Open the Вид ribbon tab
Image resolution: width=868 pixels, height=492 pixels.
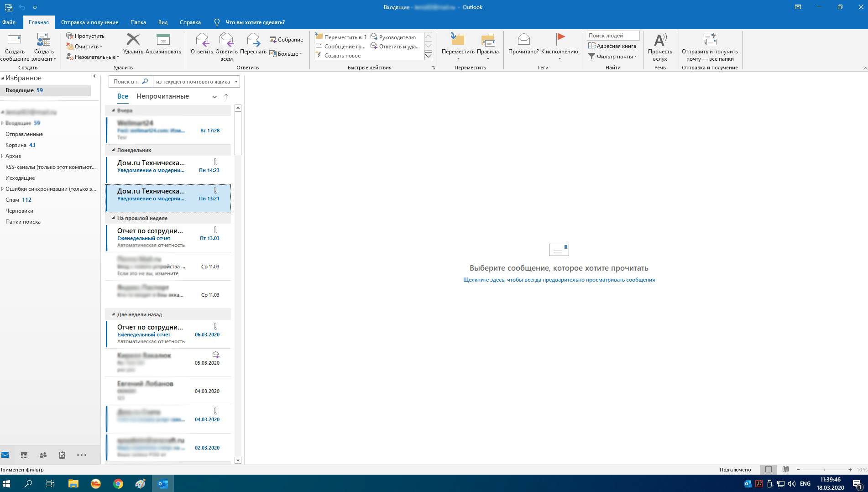(x=163, y=22)
